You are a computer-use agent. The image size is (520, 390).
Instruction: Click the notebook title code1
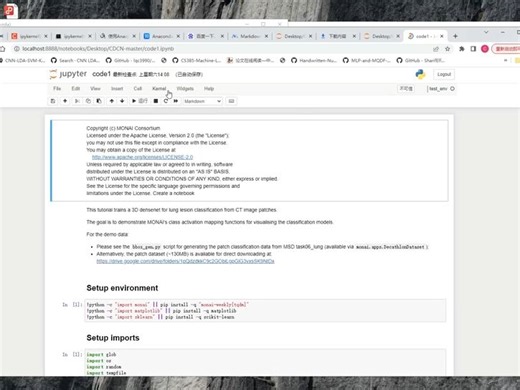[x=101, y=74]
